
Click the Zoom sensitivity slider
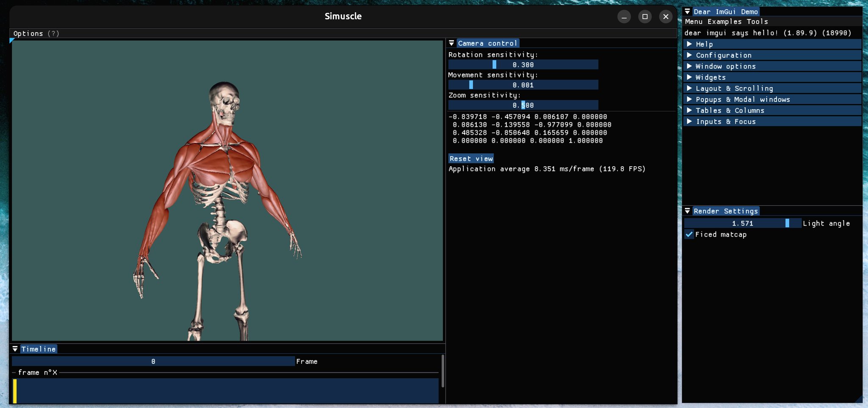(523, 105)
